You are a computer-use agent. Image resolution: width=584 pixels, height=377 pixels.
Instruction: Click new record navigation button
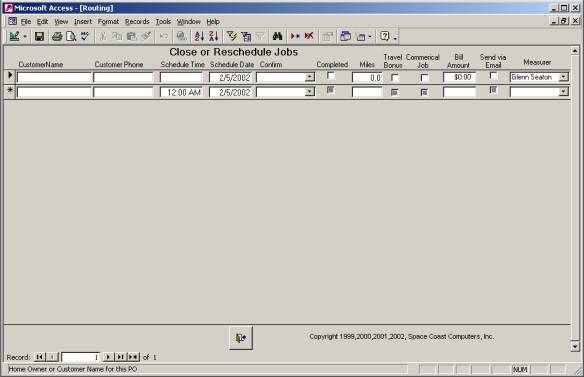pyautogui.click(x=133, y=357)
